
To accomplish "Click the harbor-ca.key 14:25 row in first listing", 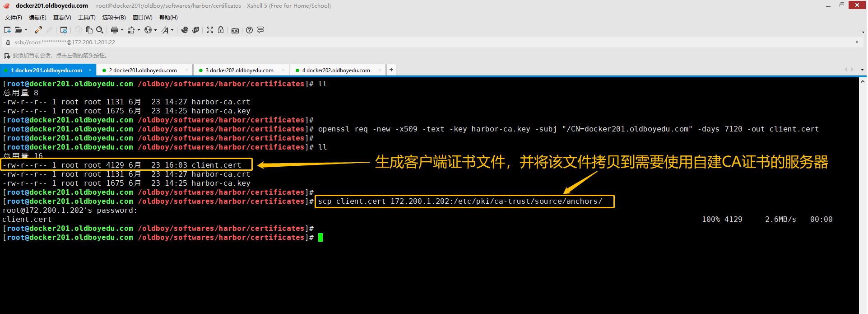I will (x=126, y=111).
